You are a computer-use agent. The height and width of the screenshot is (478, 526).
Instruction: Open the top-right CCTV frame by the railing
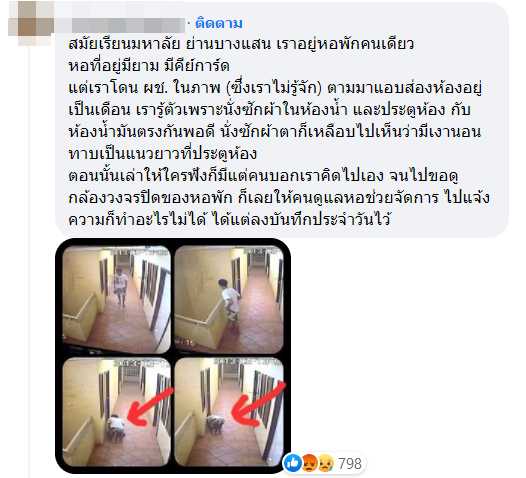point(229,300)
